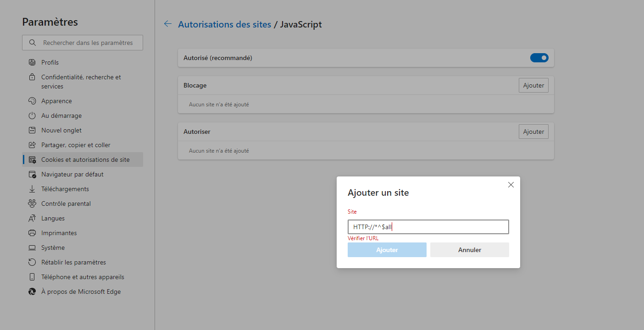The width and height of the screenshot is (644, 330).
Task: Click the Contrôle parental family icon
Action: [32, 203]
